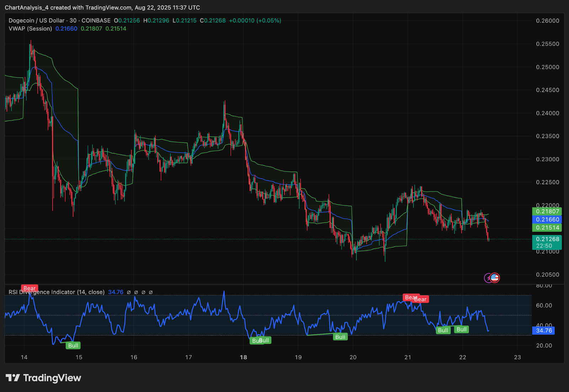Click the green 0.21514 lower band label
Viewport: 569px width, 392px height.
(x=547, y=228)
